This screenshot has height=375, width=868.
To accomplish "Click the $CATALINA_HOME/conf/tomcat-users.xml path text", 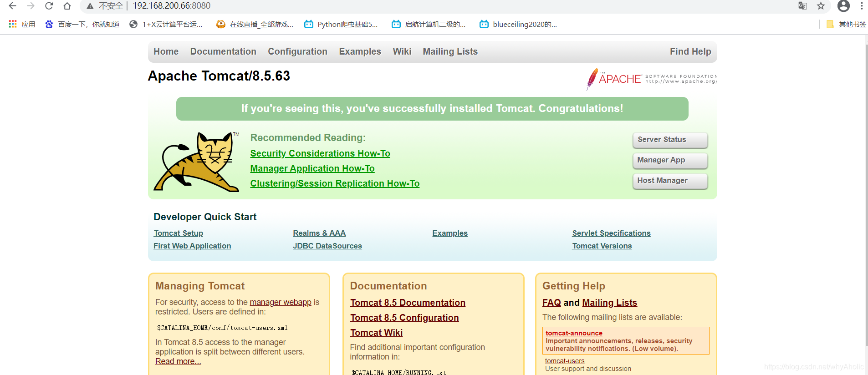I will [222, 328].
